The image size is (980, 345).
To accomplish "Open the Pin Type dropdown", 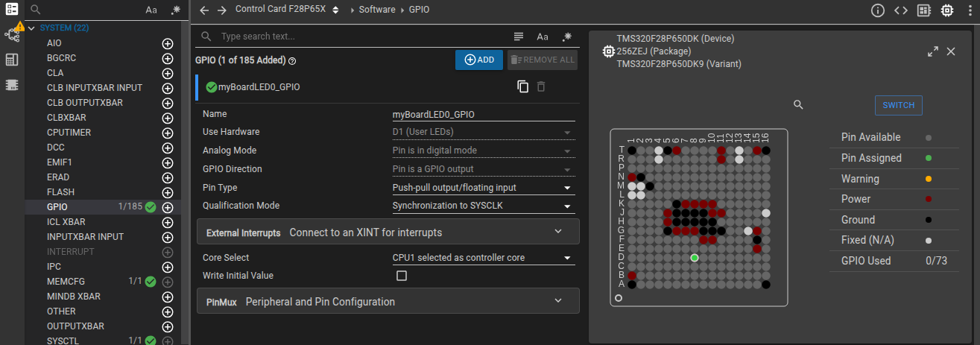I will click(484, 188).
